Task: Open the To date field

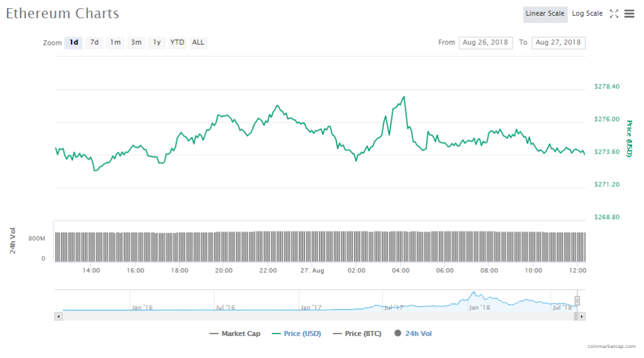Action: tap(558, 43)
